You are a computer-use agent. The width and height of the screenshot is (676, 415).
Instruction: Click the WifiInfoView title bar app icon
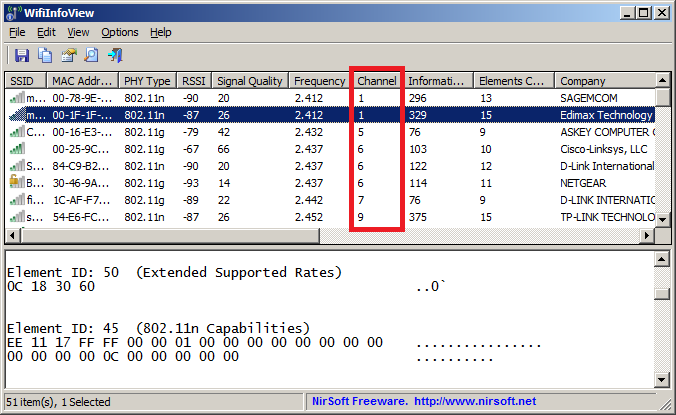(13, 13)
